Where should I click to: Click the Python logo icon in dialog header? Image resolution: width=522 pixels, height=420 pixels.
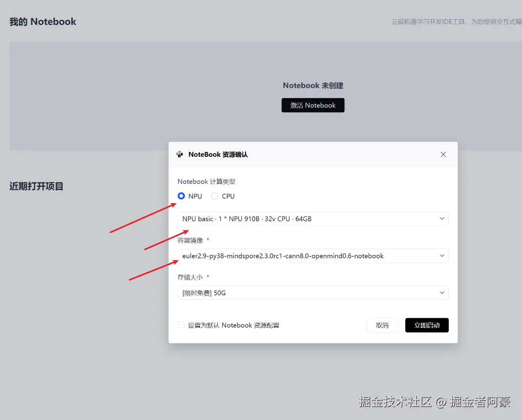[180, 154]
